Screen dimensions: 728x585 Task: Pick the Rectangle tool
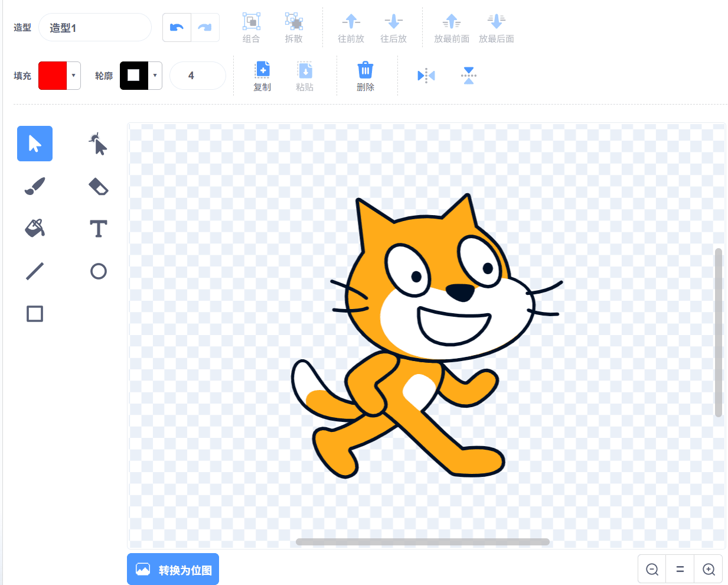(x=35, y=314)
